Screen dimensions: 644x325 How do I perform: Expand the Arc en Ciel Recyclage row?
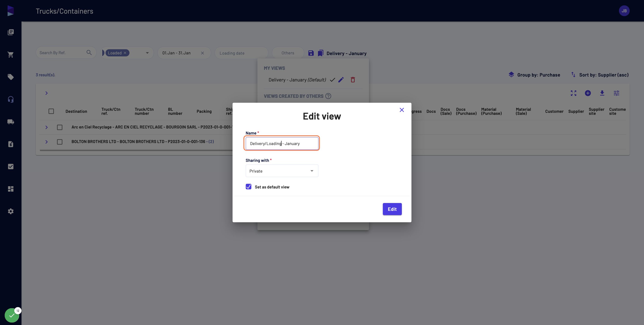[47, 127]
